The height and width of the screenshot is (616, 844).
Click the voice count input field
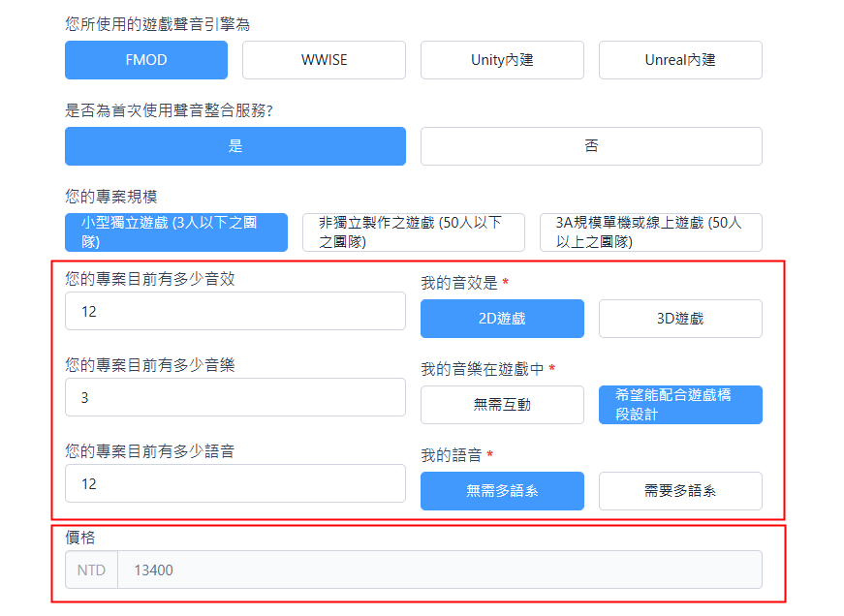[235, 483]
